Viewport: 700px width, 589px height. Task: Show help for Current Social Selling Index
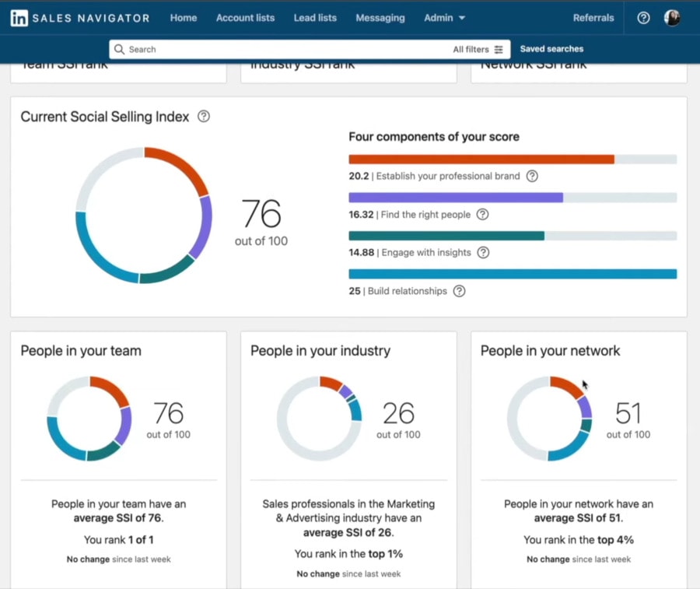[x=204, y=117]
